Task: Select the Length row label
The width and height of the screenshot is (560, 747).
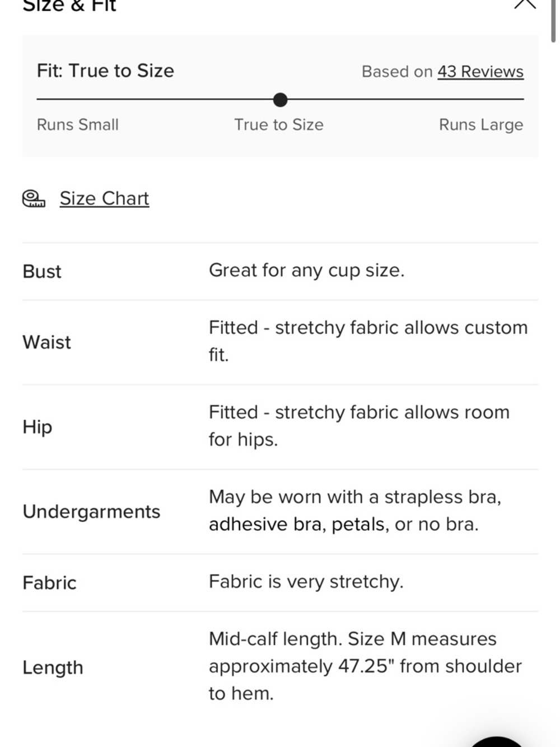Action: click(53, 667)
